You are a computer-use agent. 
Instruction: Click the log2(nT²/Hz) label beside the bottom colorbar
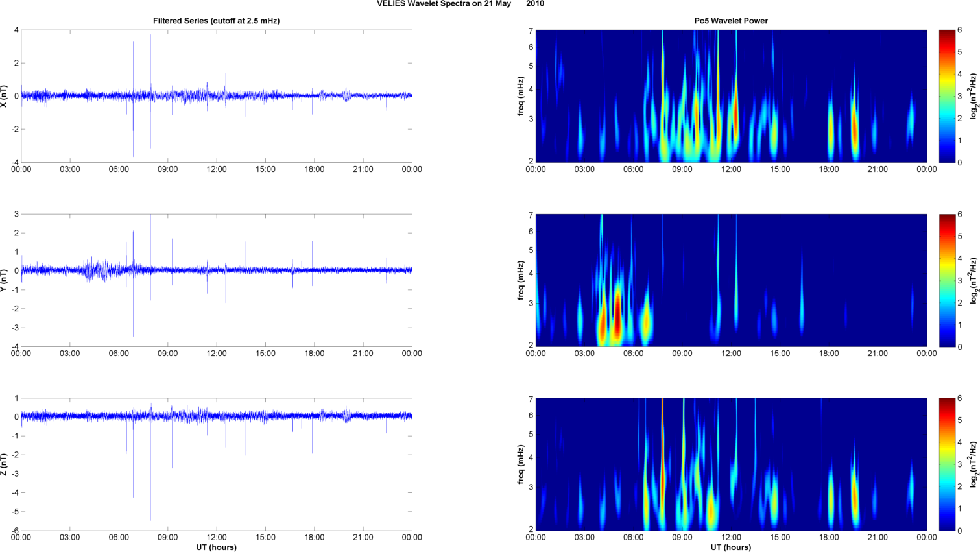(974, 464)
